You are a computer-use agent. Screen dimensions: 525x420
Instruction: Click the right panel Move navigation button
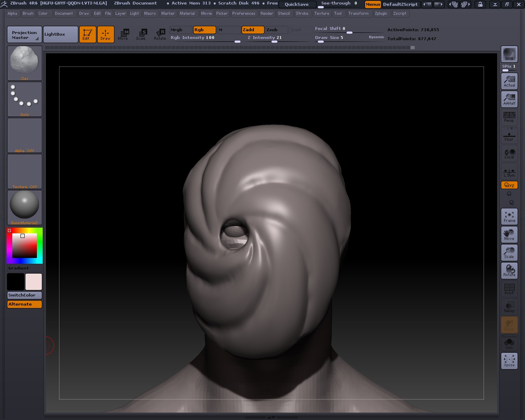tap(509, 235)
